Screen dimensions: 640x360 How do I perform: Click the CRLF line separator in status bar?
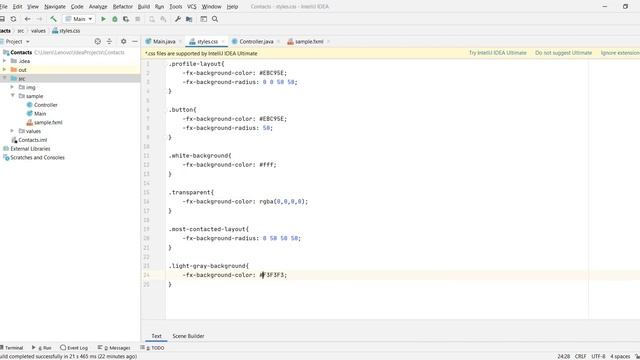point(580,356)
